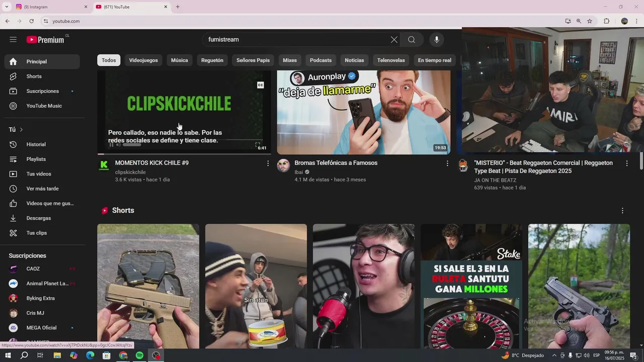
Task: Open Bromas Telefónicas a Famosos thumbnail
Action: pos(364,112)
